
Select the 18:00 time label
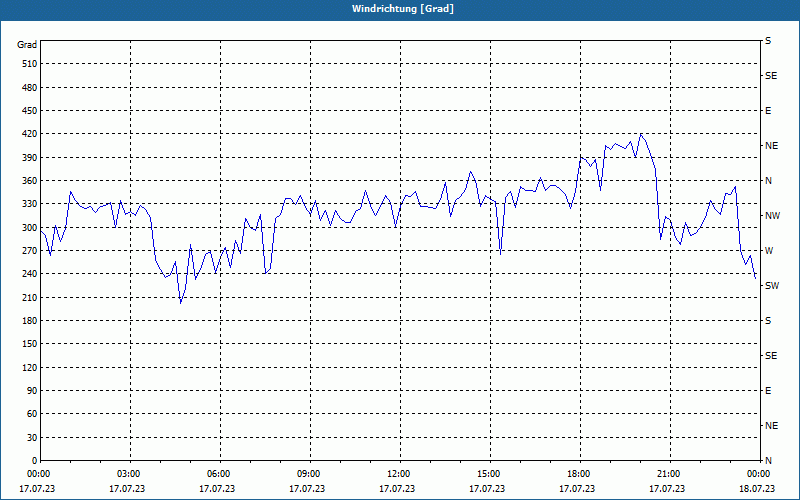581,474
